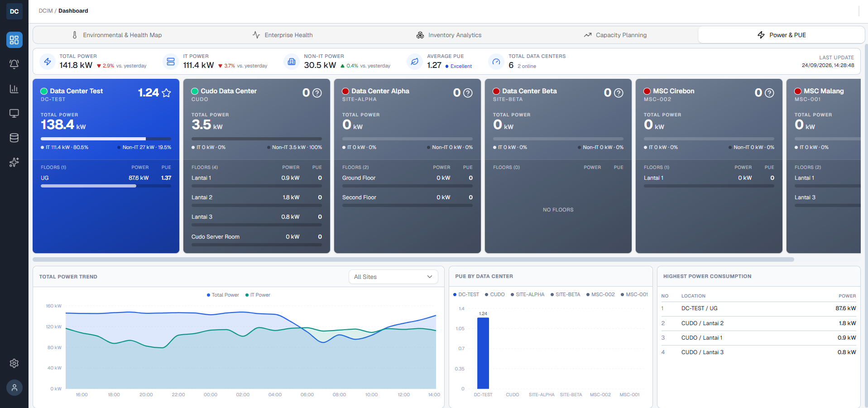Click the Average PUE leaf icon

(x=414, y=62)
